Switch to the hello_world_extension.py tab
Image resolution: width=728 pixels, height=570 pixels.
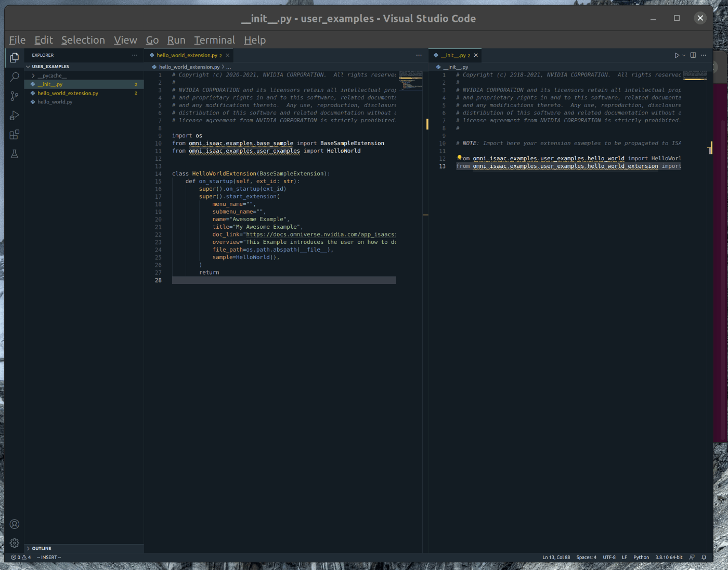point(189,55)
